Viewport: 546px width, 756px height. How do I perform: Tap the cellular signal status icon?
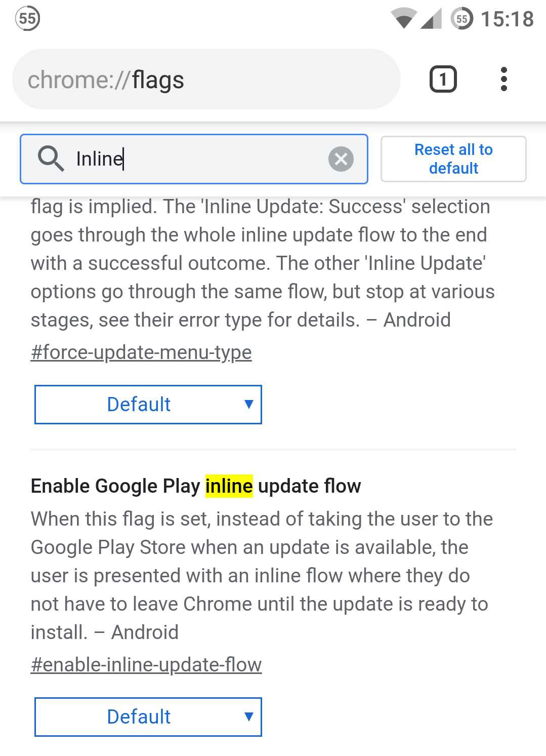click(x=432, y=19)
